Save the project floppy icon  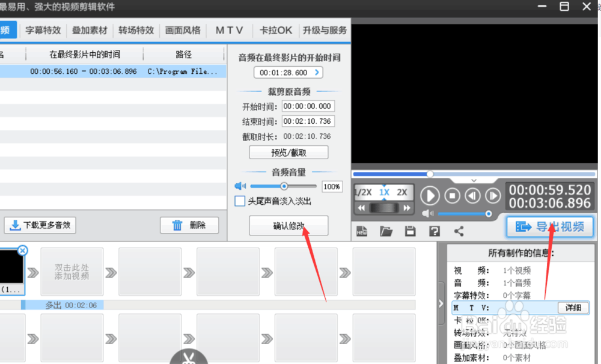point(410,231)
